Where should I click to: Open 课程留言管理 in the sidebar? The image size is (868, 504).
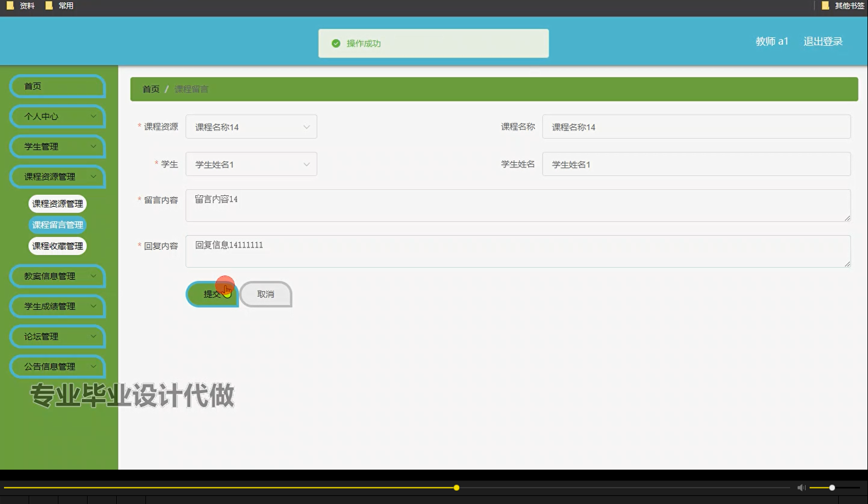(x=57, y=225)
